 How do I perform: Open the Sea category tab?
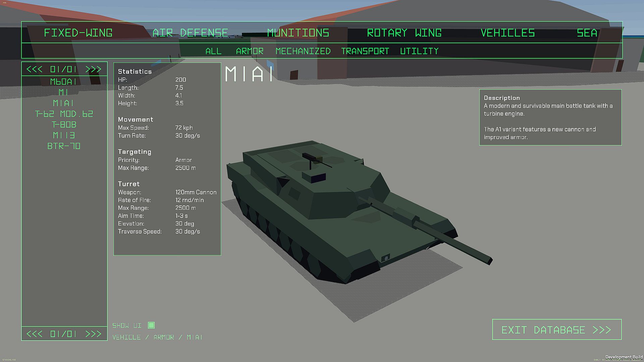(x=587, y=33)
